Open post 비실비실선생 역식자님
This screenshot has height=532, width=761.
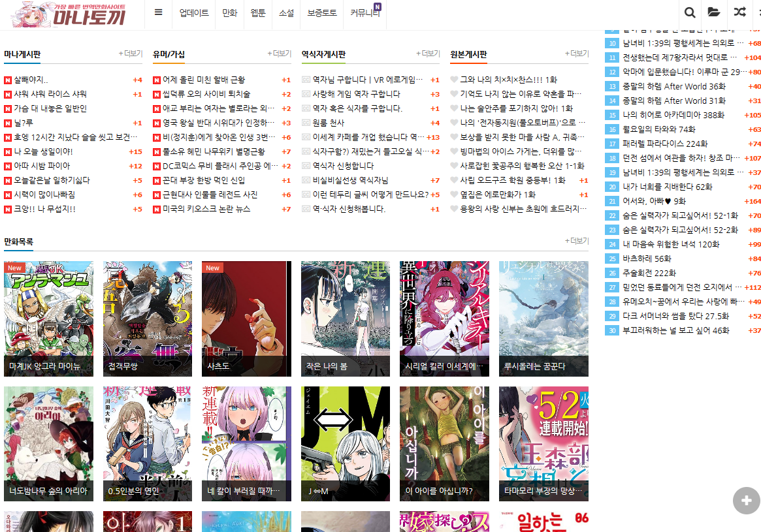[350, 180]
